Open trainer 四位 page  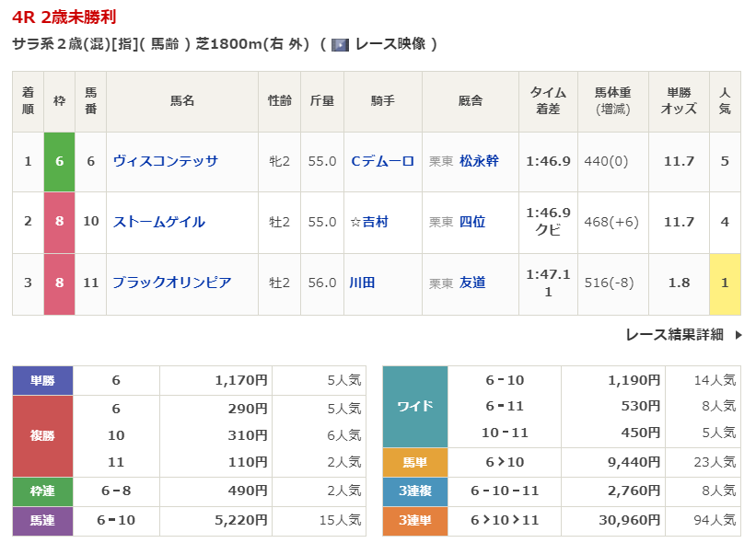(472, 222)
